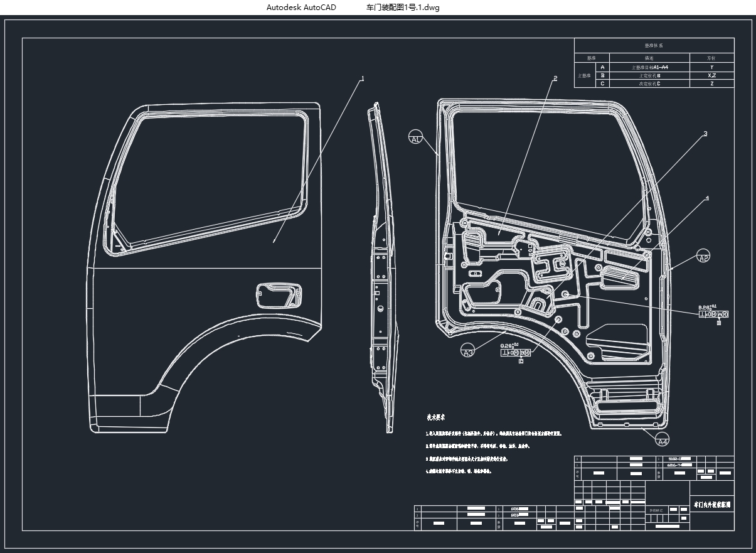Click the 技术要求 heading

pos(436,417)
